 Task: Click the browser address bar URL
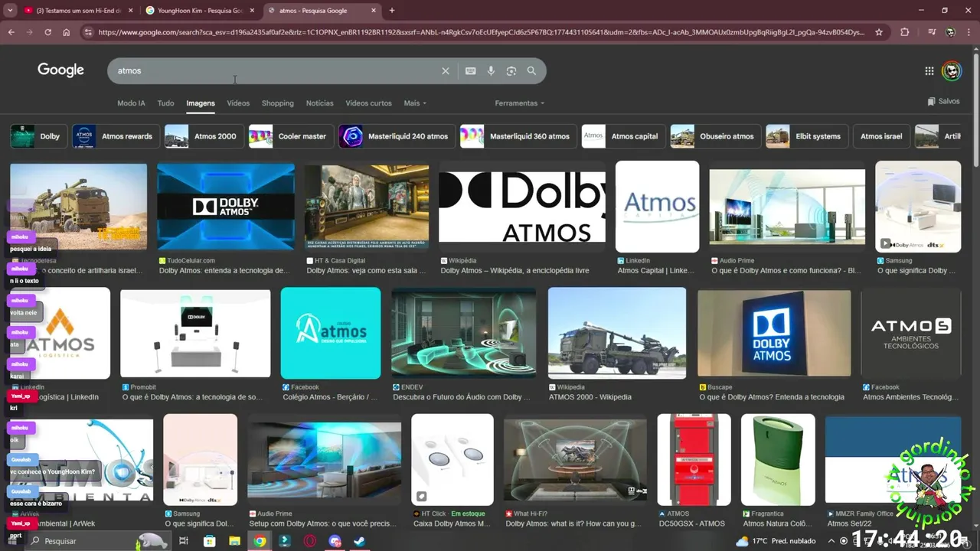point(481,32)
